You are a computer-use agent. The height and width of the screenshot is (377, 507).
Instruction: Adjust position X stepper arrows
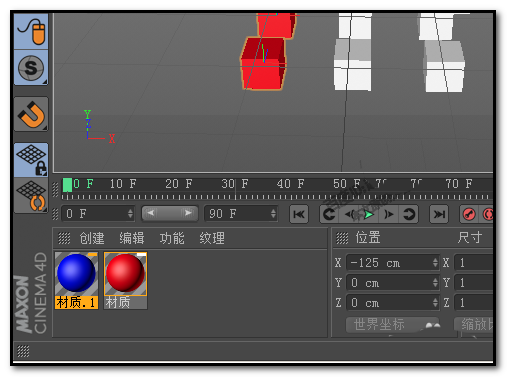pos(435,263)
